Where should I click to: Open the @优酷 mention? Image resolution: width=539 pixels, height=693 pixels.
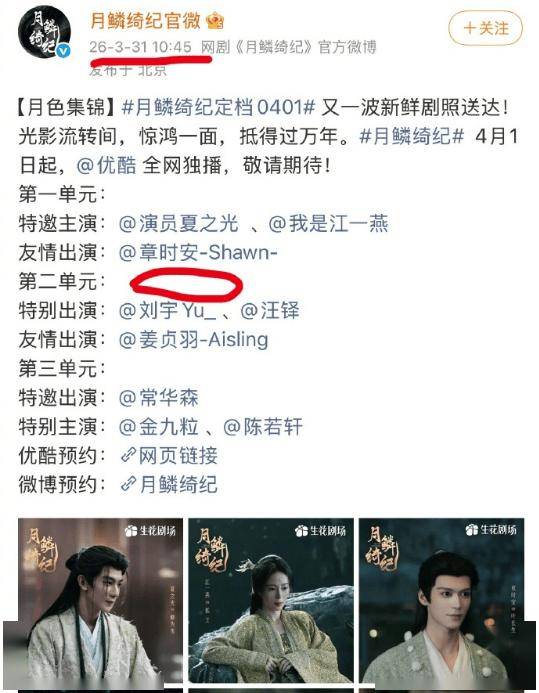click(x=106, y=165)
